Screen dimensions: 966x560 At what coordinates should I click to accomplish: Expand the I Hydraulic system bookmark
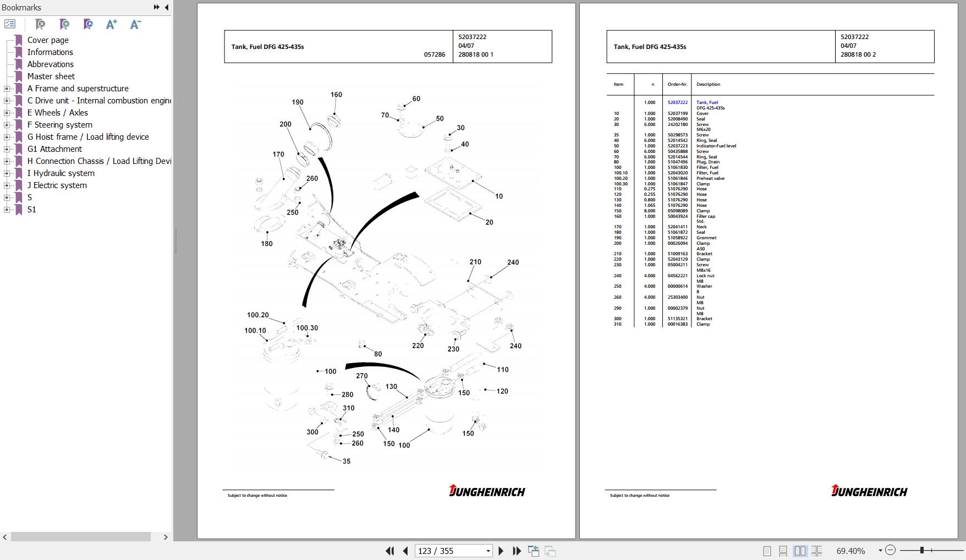click(7, 173)
